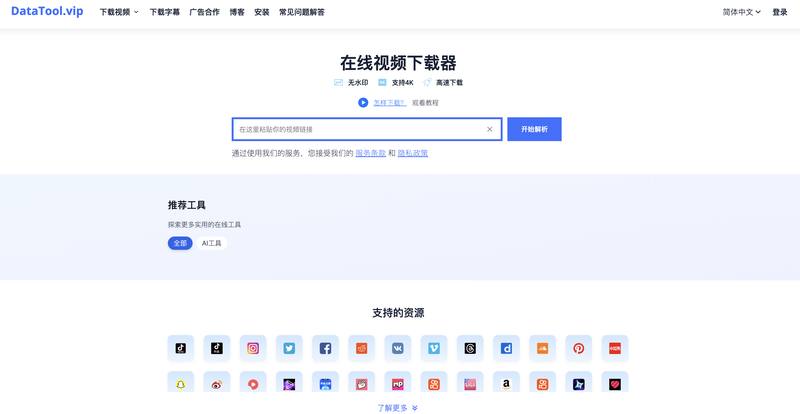Click the 推荐工具 heading
The width and height of the screenshot is (800, 414).
[187, 205]
